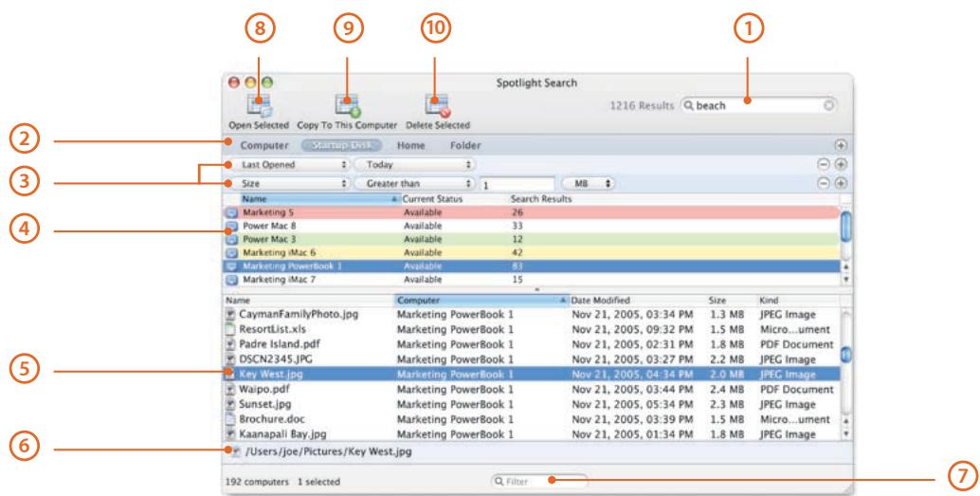The image size is (980, 496).
Task: Select the Startup Disk search scope
Action: pyautogui.click(x=342, y=145)
